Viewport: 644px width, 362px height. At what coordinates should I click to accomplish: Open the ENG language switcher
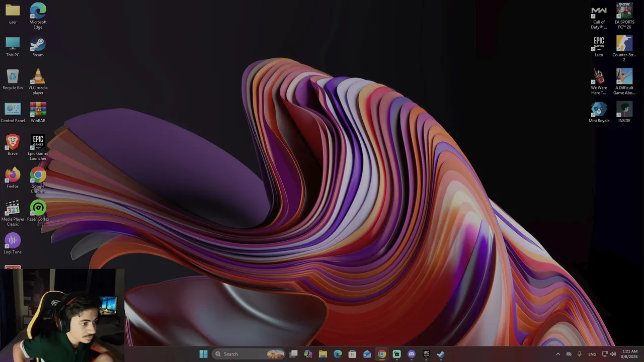click(x=592, y=354)
